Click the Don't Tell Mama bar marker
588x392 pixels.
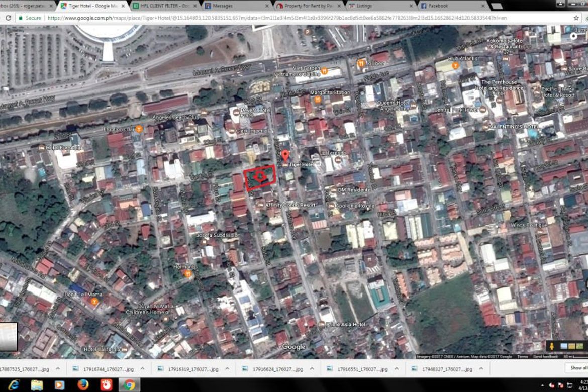[94, 301]
